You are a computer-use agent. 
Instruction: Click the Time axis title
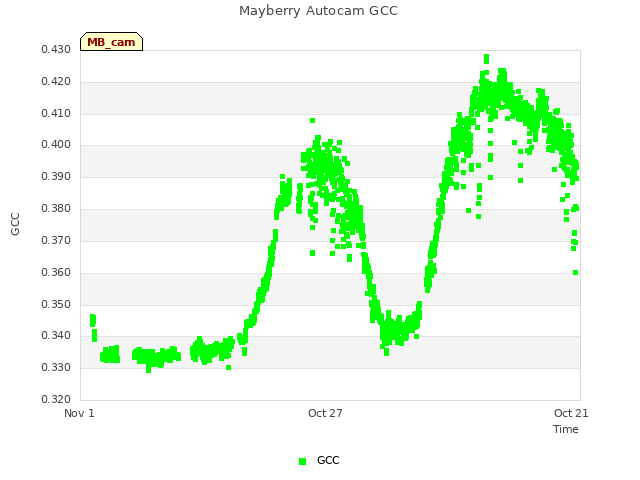(566, 429)
